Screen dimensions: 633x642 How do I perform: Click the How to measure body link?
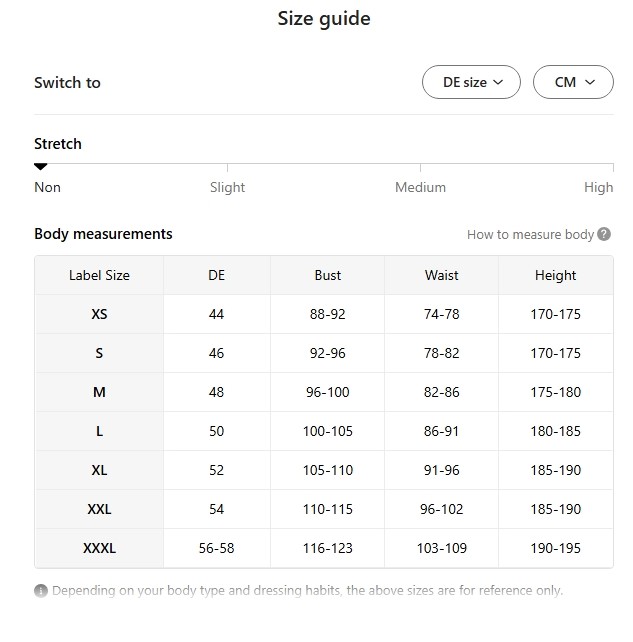pos(530,234)
